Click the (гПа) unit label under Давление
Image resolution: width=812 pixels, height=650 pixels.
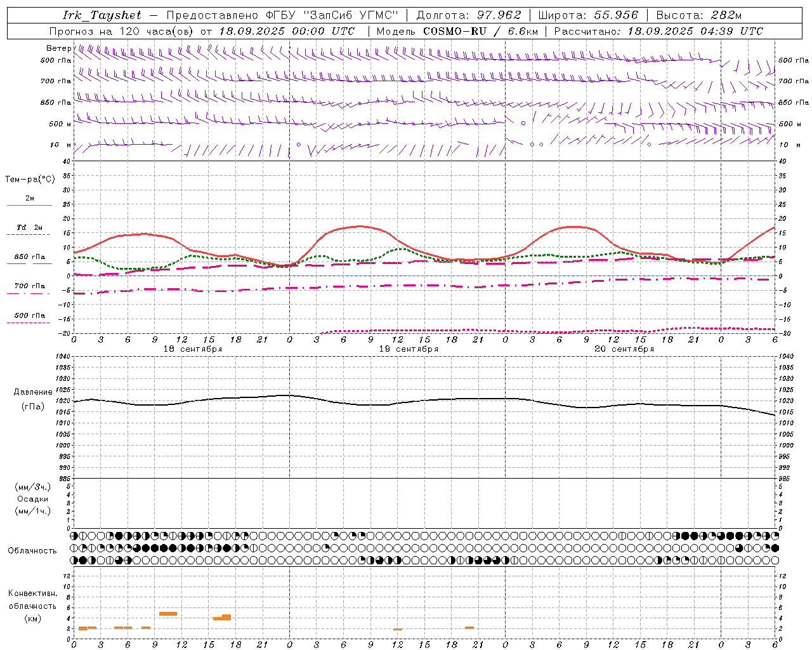[33, 407]
